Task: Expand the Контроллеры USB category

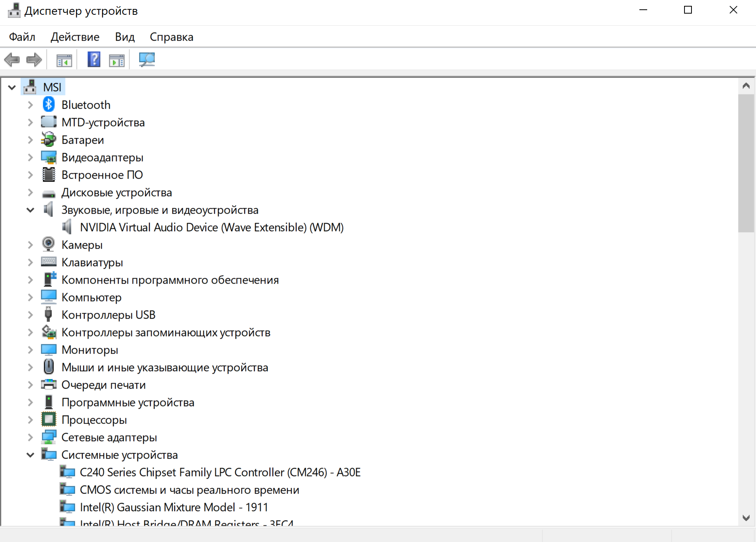Action: (31, 315)
